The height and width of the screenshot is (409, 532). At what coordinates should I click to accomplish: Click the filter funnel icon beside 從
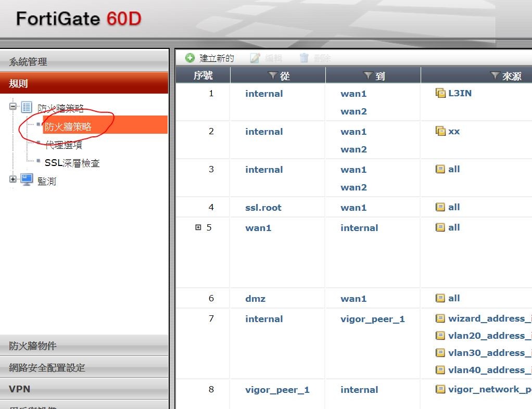(x=272, y=75)
